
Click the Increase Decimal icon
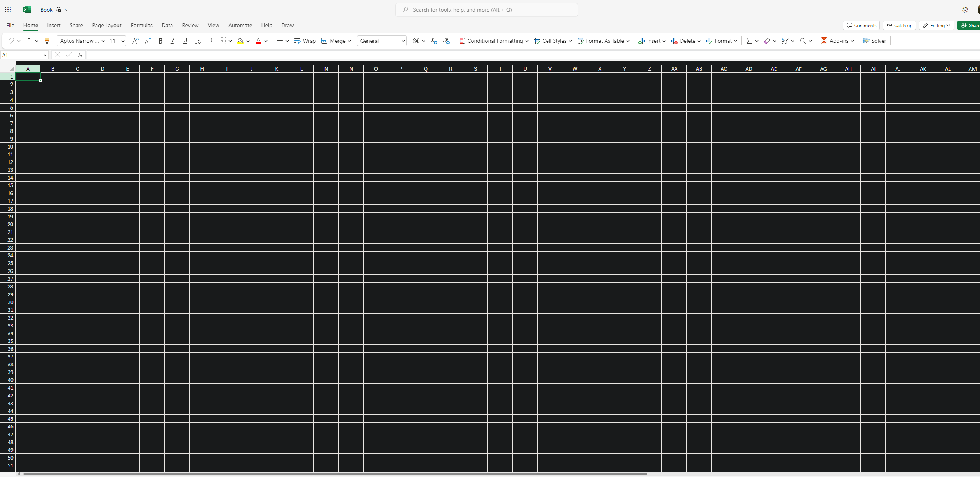click(x=434, y=41)
